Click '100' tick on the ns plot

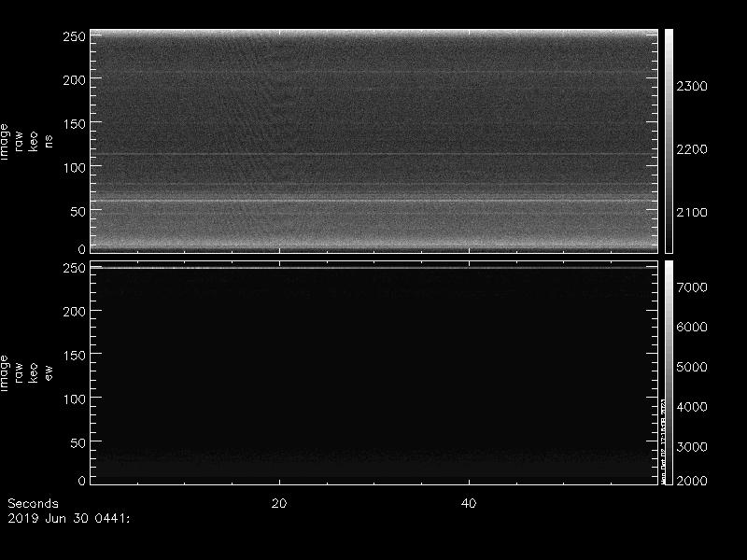[74, 168]
